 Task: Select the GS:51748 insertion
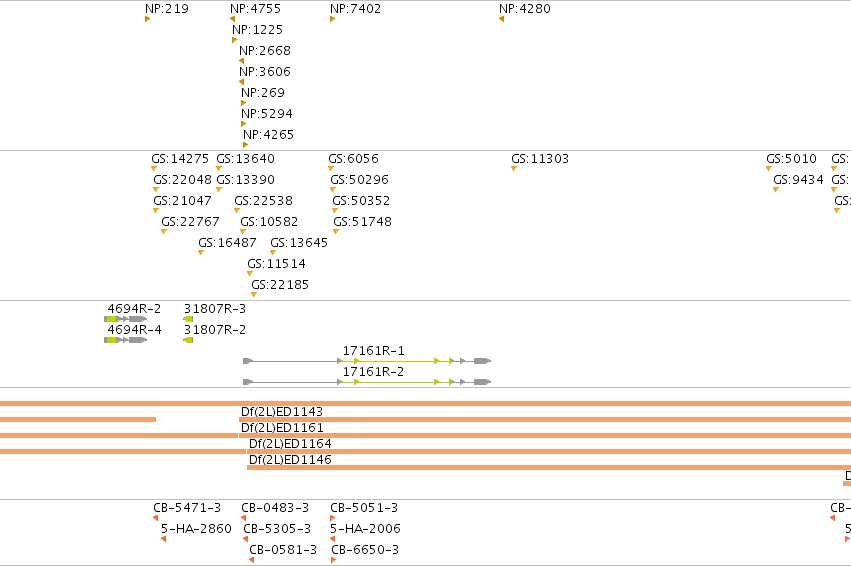click(x=336, y=232)
